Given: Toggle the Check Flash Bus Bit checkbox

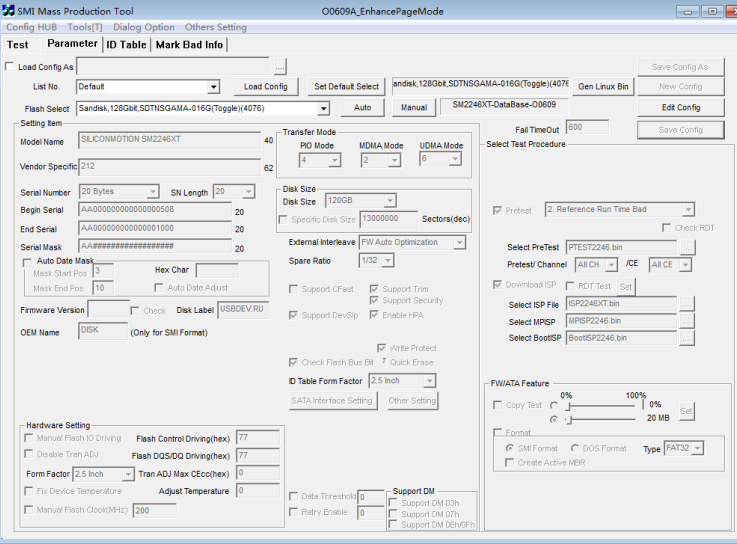Looking at the screenshot, I should 293,362.
